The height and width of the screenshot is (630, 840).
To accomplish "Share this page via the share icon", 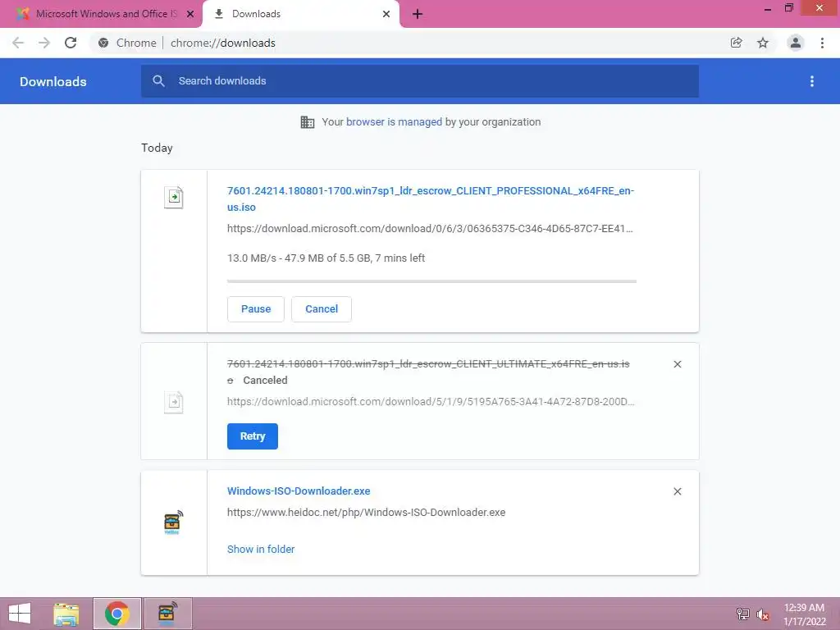I will click(736, 43).
